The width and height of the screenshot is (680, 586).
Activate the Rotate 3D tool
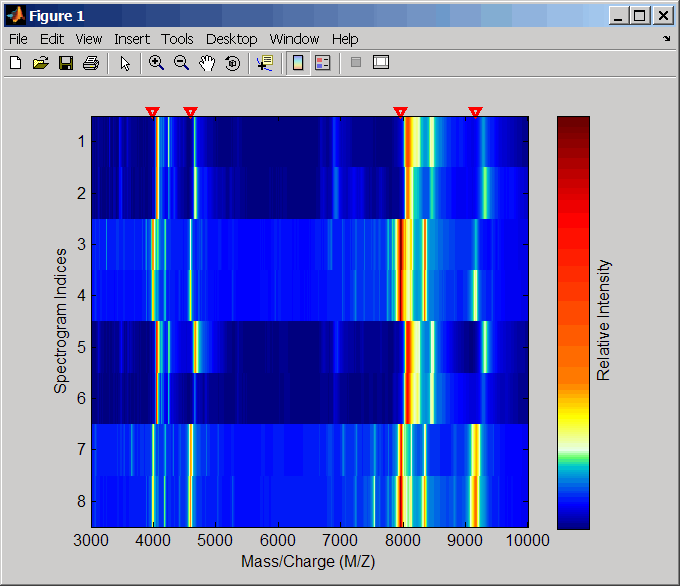coord(232,63)
